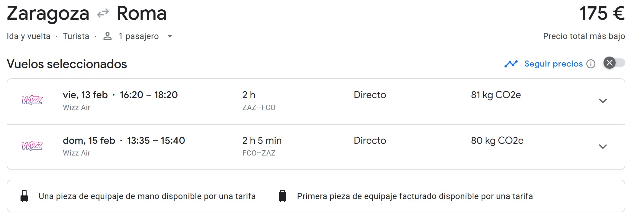Click the FCO–ZAZ route label
This screenshot has width=644, height=216.
tap(259, 153)
